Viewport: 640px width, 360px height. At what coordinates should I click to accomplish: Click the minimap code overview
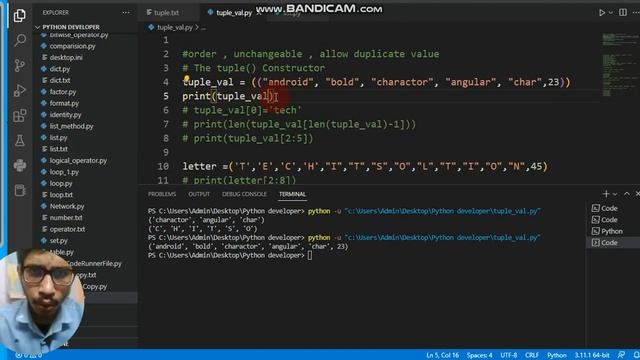click(x=620, y=65)
